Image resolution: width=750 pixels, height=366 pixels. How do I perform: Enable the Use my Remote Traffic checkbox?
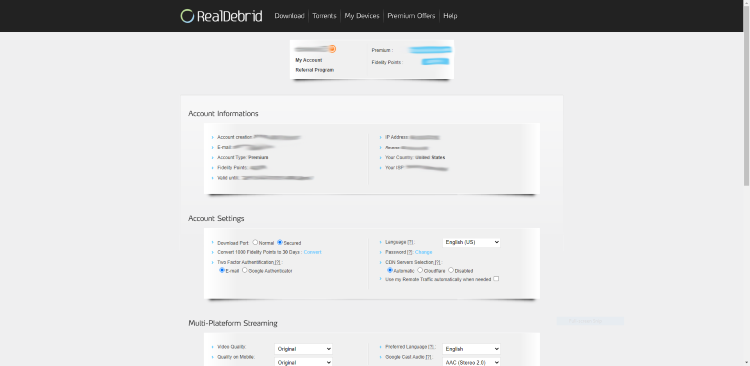[x=496, y=278]
